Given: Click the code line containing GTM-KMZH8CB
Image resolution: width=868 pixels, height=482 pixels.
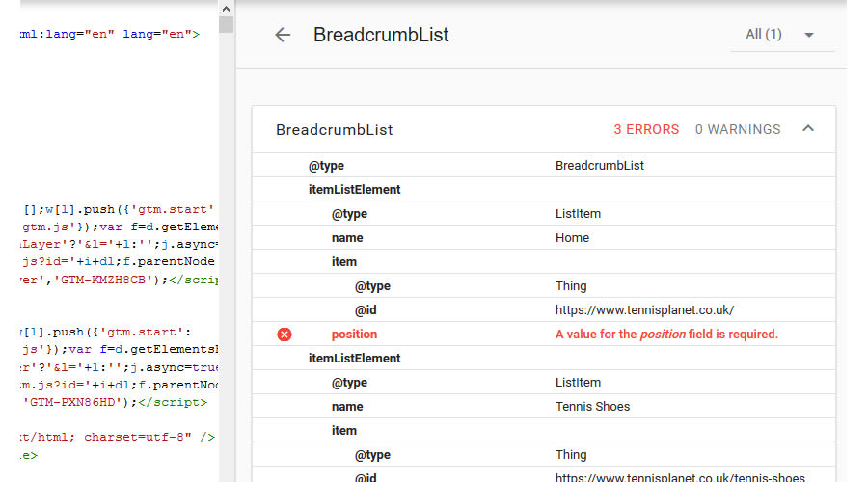Looking at the screenshot, I should [x=119, y=280].
